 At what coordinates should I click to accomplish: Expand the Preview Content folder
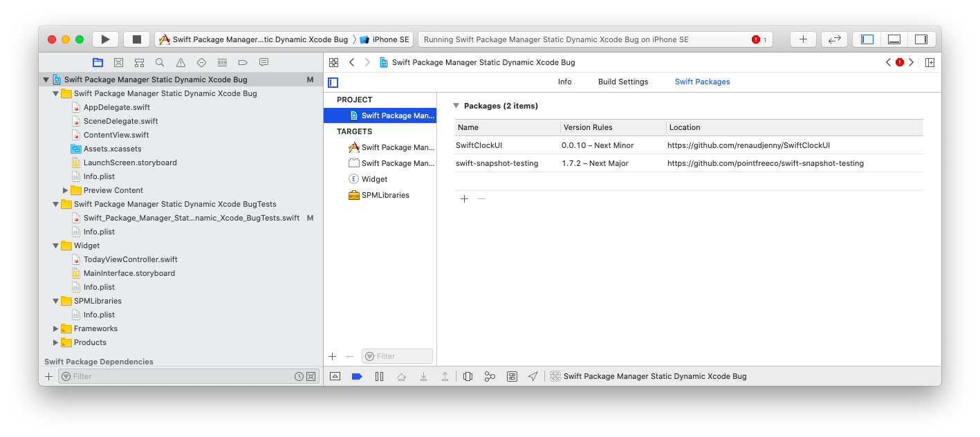(x=66, y=190)
